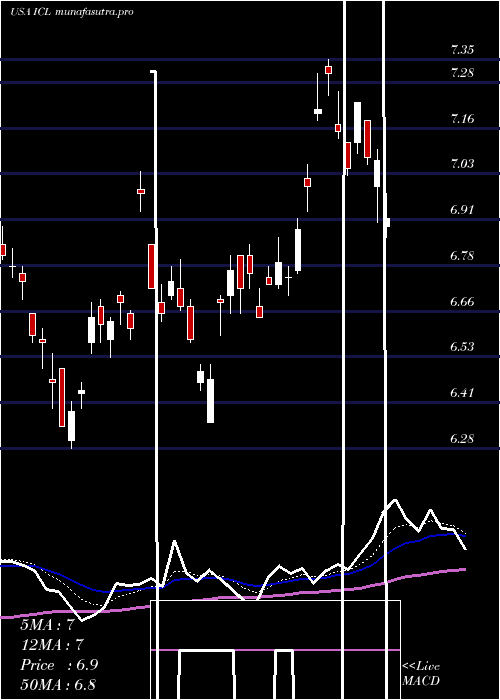
Task: Click the 6.28 price axis label
Action: pos(462,439)
